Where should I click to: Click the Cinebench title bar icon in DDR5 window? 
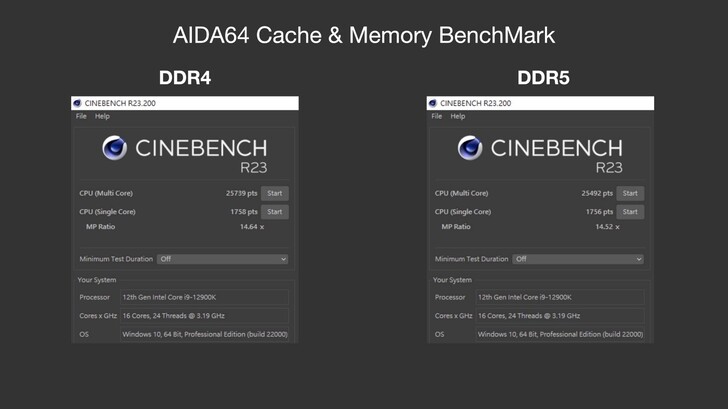[433, 103]
